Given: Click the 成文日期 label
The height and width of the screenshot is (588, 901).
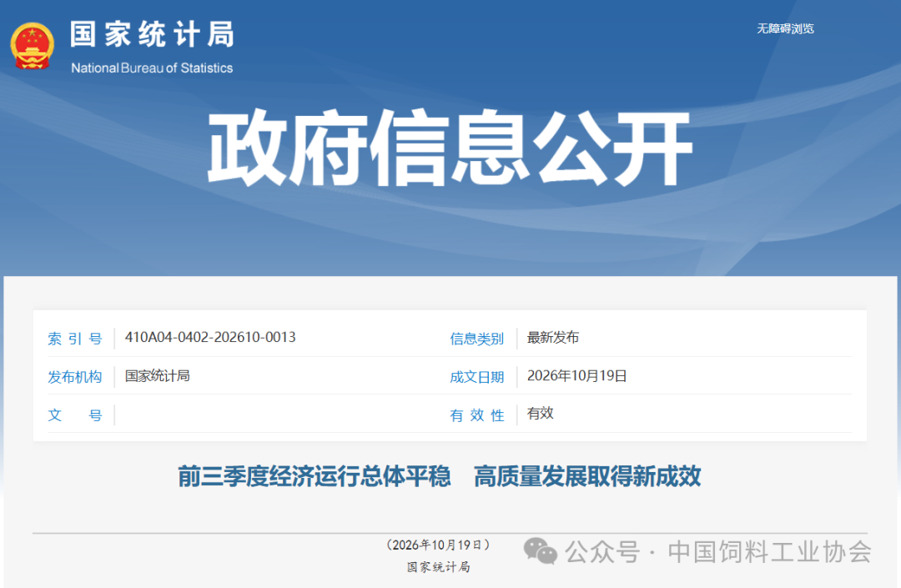Looking at the screenshot, I should 477,377.
